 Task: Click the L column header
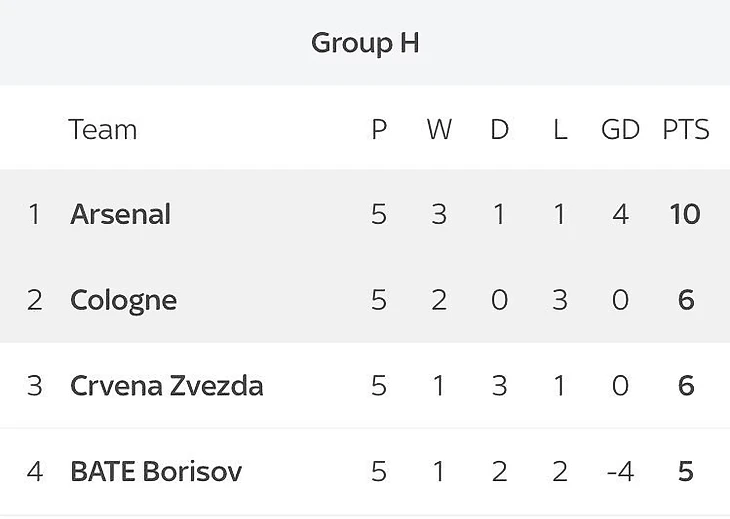click(x=559, y=130)
